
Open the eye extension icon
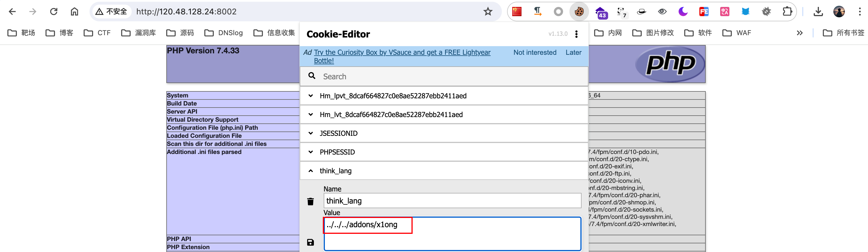[x=662, y=12]
